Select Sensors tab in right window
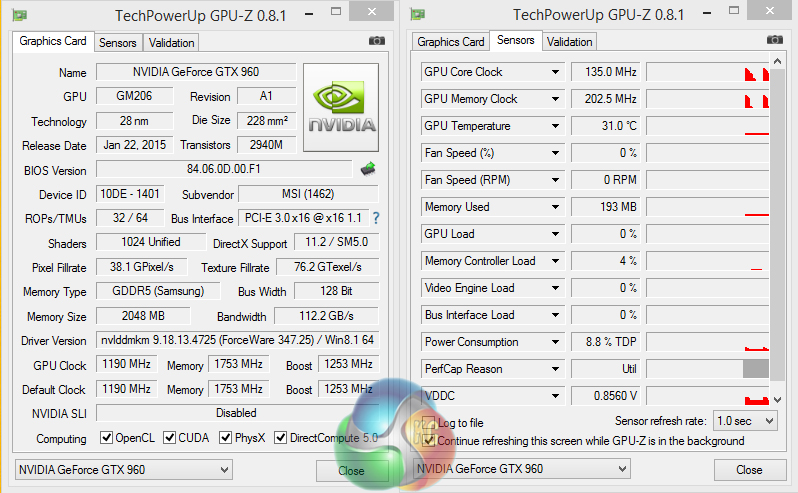Screen dimensions: 798x493 click(x=516, y=40)
